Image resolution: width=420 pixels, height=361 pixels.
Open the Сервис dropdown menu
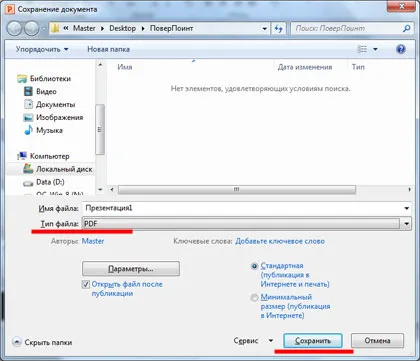pos(253,341)
